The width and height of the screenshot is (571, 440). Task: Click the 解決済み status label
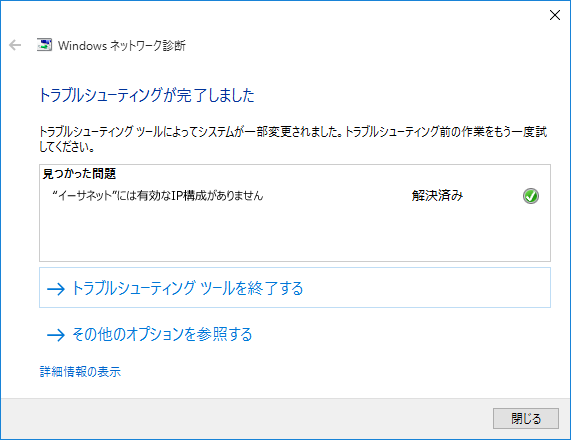point(437,196)
